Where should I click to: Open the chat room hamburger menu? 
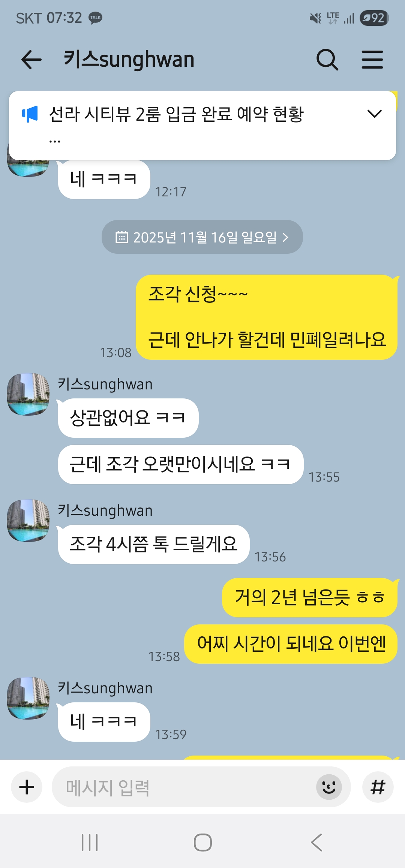coord(372,60)
